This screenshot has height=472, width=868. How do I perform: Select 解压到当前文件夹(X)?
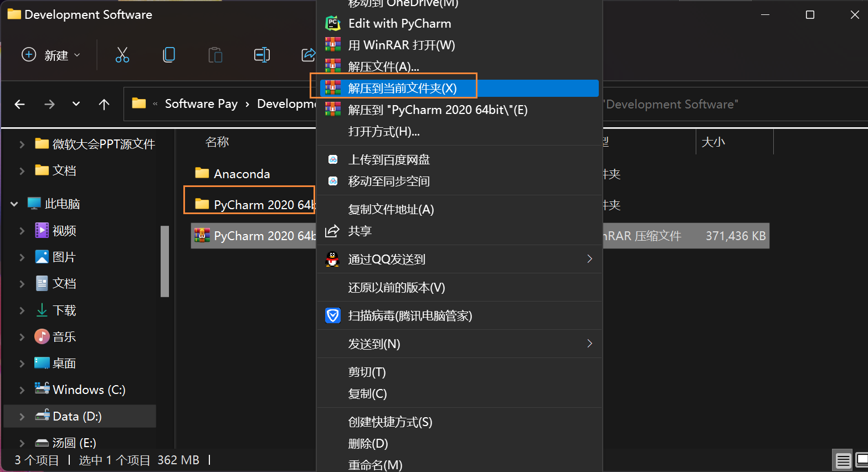[x=459, y=88]
